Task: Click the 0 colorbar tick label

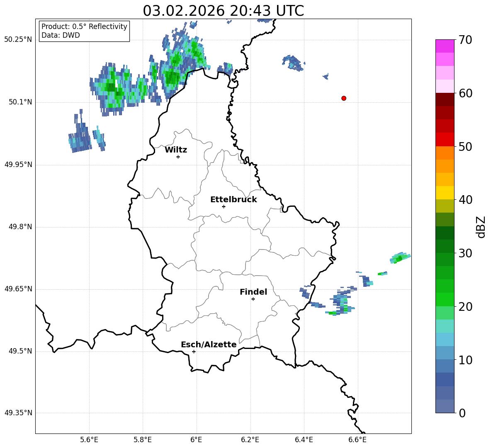Action: pos(462,413)
